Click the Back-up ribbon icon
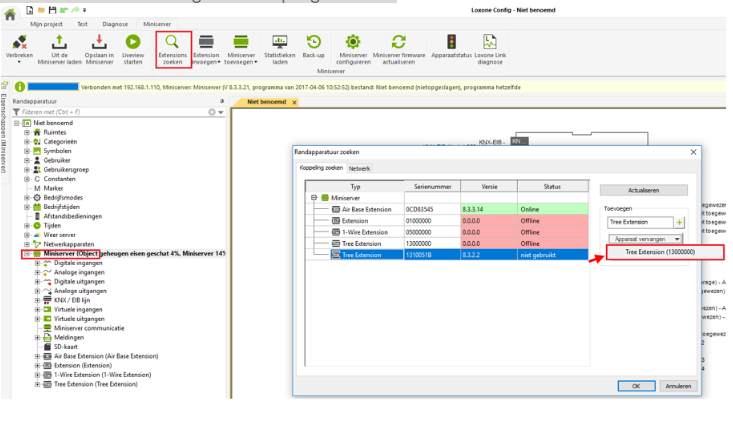 [314, 42]
